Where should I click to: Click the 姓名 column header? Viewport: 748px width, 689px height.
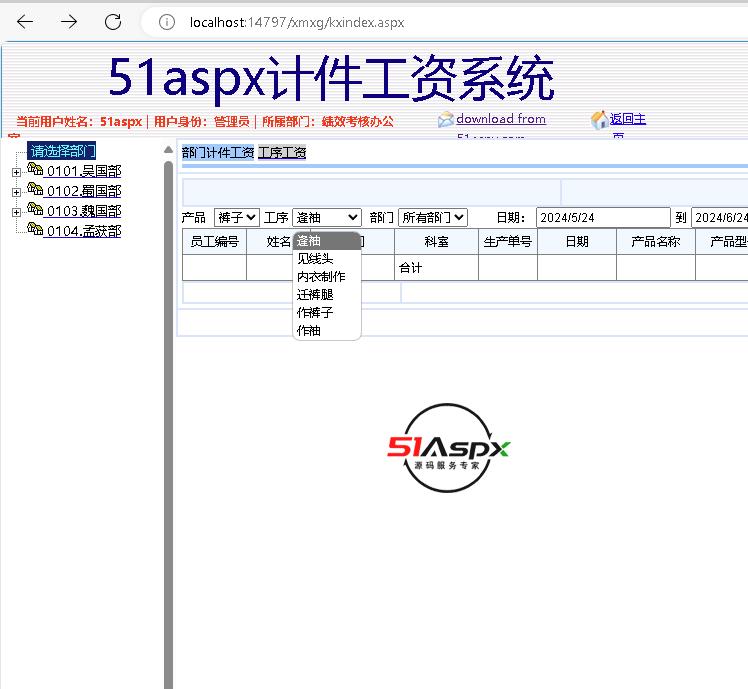pyautogui.click(x=278, y=241)
